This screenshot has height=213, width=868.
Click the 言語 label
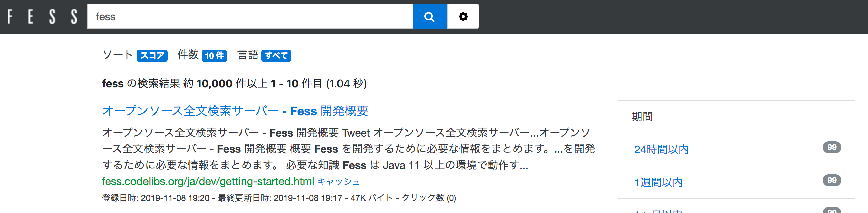pos(248,55)
